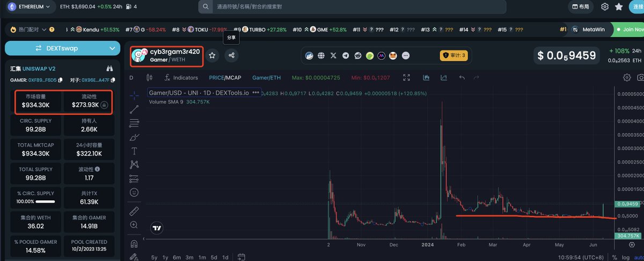Copy the GAMER contract address
Viewport: 644px width, 261px height.
pos(60,80)
